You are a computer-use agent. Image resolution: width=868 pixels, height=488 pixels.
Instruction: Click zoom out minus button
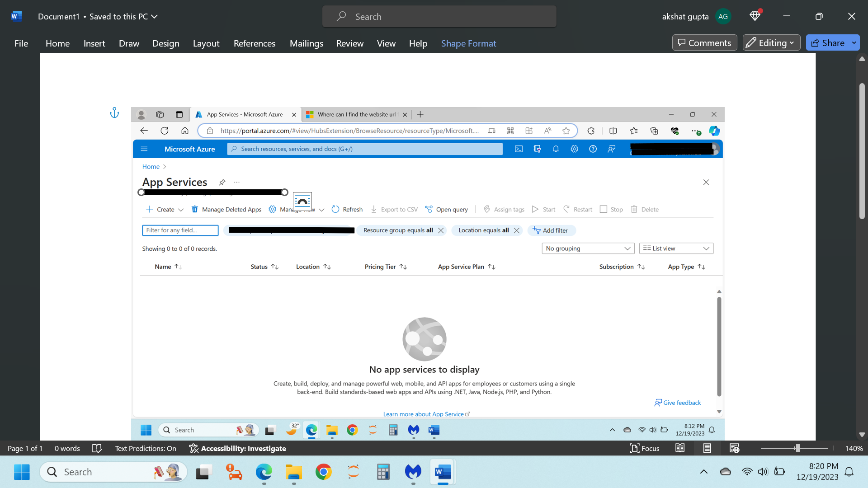[x=754, y=448]
